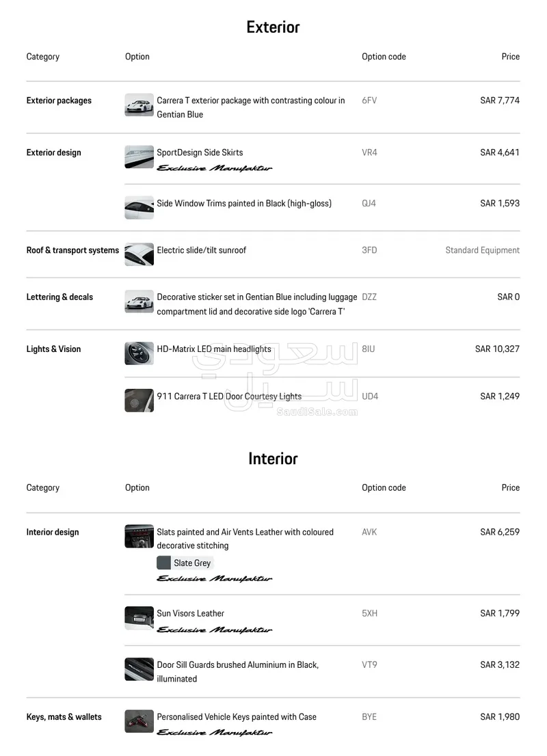
Task: Click the Exclusive Manufaktur logo under SportDesign Side Skirts
Action: click(x=214, y=168)
